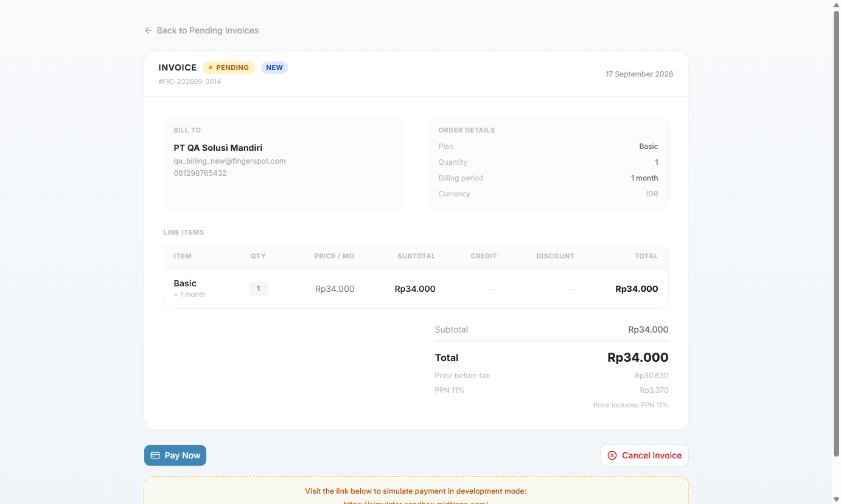Click the company name PT QA Solusi Mandiri

click(x=218, y=148)
